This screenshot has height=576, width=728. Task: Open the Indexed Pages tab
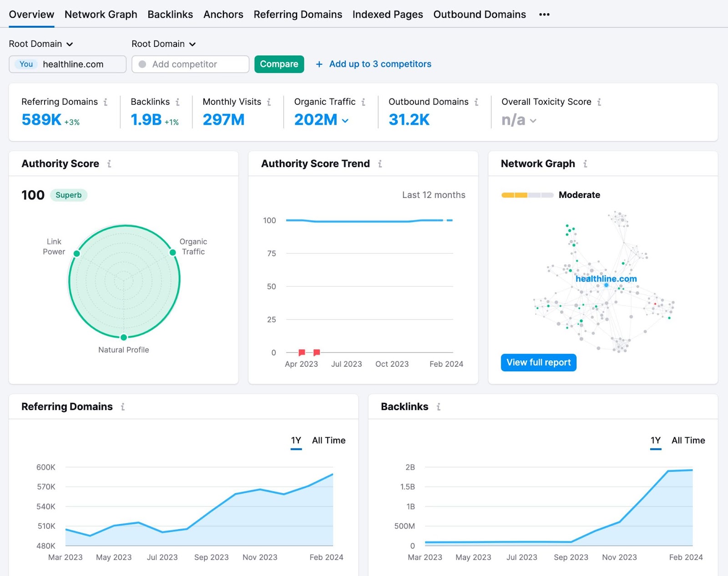388,14
